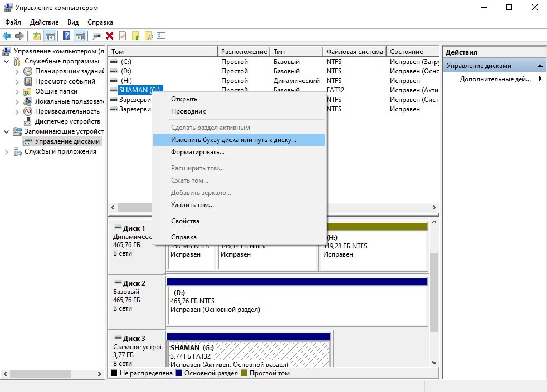Viewport: 547px width, 392px height.
Task: Expand Общие папки node
Action: point(17,92)
